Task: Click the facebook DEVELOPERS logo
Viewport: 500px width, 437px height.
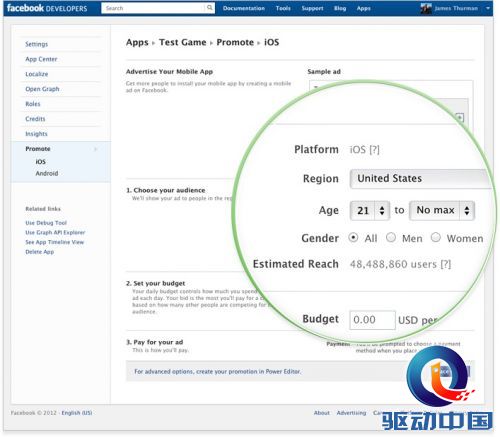Action: pos(47,8)
